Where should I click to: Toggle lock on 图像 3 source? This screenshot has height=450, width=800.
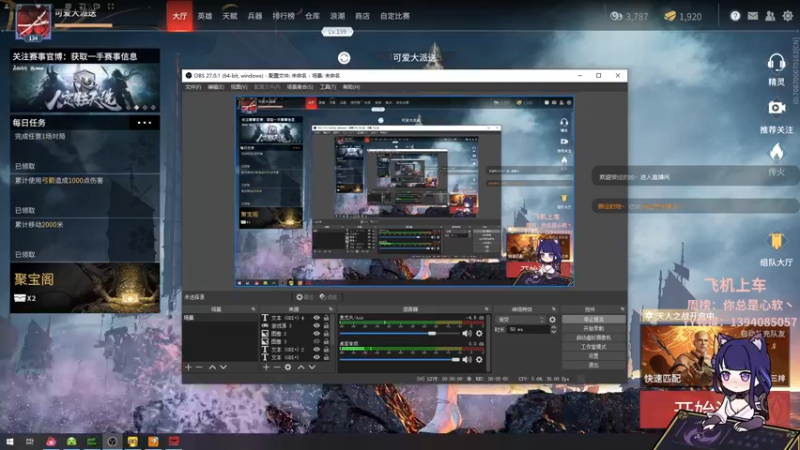point(326,341)
